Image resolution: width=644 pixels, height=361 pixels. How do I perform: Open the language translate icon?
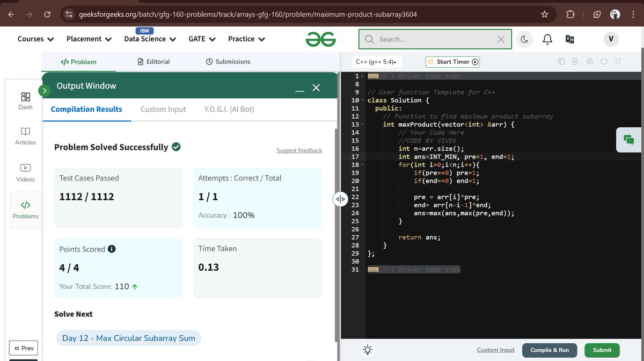[570, 39]
